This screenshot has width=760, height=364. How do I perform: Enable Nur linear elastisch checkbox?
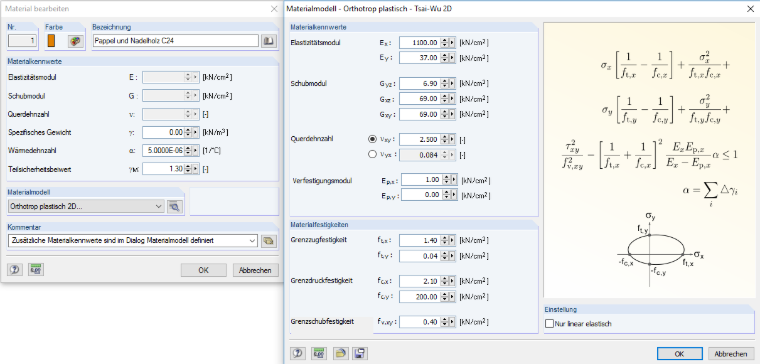coord(549,323)
